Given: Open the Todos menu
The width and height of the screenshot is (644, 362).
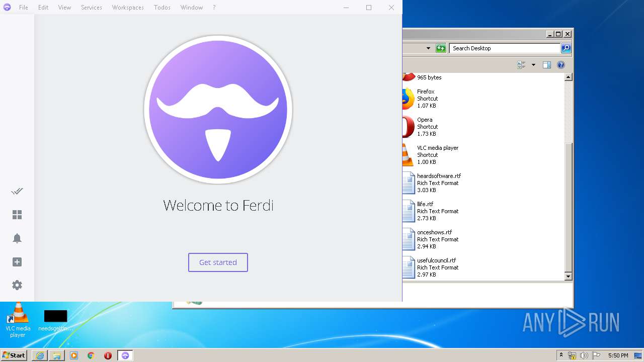Looking at the screenshot, I should click(162, 8).
